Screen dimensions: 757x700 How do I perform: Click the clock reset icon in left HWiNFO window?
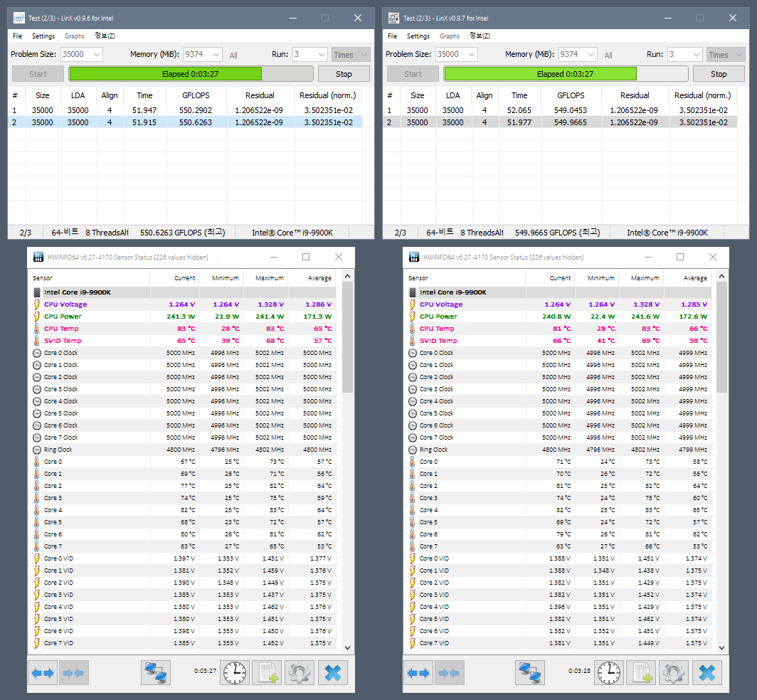(235, 672)
